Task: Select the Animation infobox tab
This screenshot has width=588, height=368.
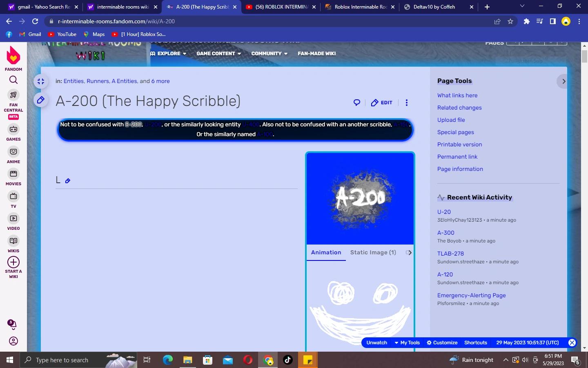Action: tap(326, 253)
